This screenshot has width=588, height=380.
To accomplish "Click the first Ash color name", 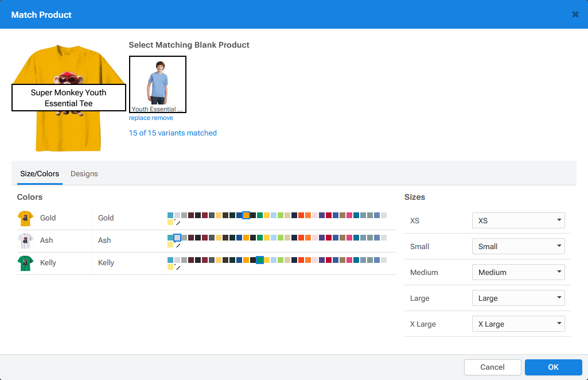I will pos(46,241).
